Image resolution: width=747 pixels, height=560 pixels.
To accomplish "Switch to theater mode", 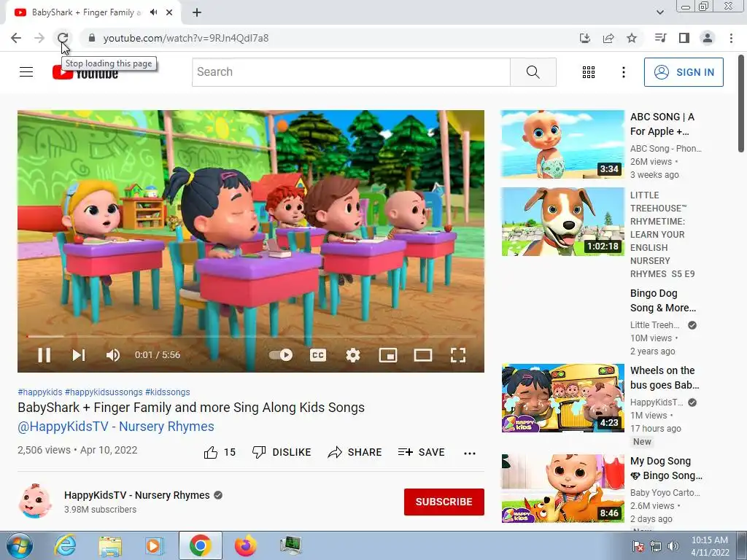I will click(423, 355).
